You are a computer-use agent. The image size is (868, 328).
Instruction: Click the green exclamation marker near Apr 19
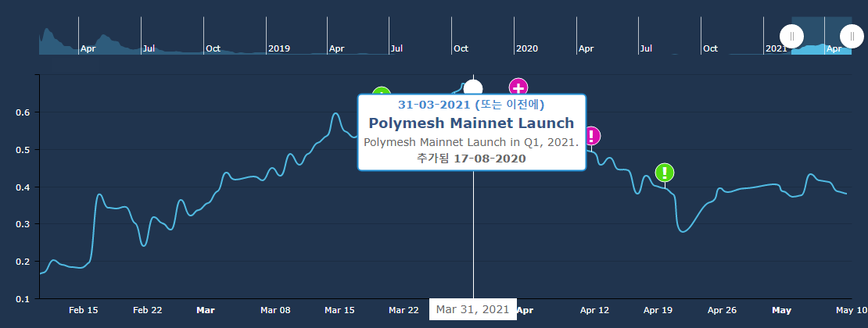pyautogui.click(x=665, y=173)
